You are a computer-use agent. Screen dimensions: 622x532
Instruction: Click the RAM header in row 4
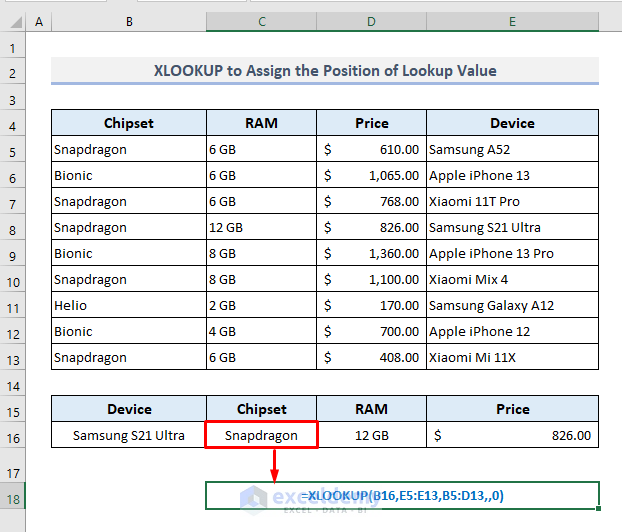coord(261,123)
